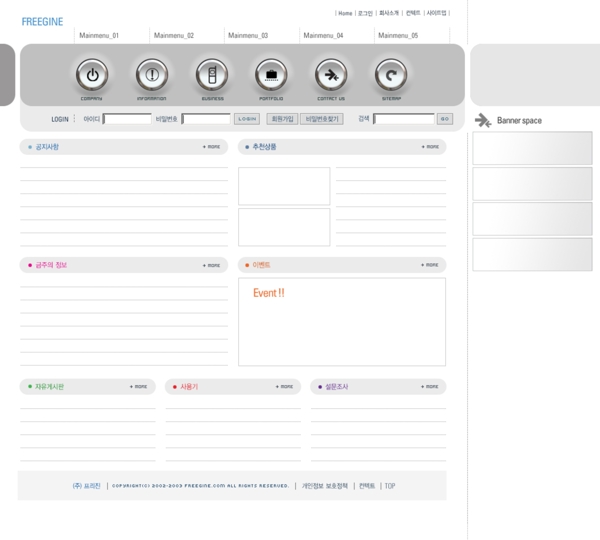The width and height of the screenshot is (600, 540).
Task: Focus the 비밀번호 input field
Action: pyautogui.click(x=206, y=119)
